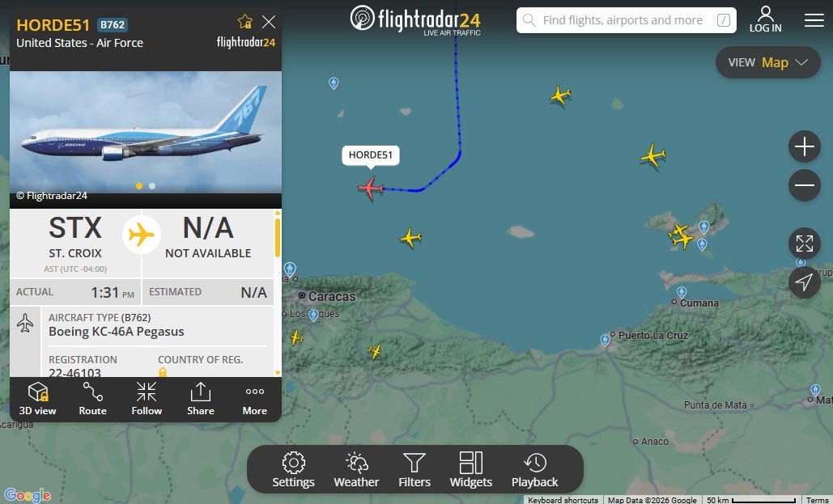833x504 pixels.
Task: Click the flight details panel scrollbar
Action: (278, 237)
